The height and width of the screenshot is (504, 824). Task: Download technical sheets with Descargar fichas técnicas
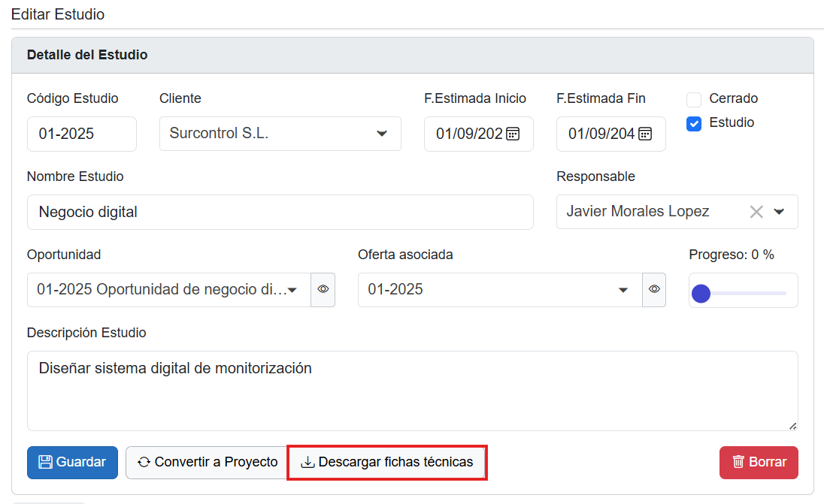(387, 462)
